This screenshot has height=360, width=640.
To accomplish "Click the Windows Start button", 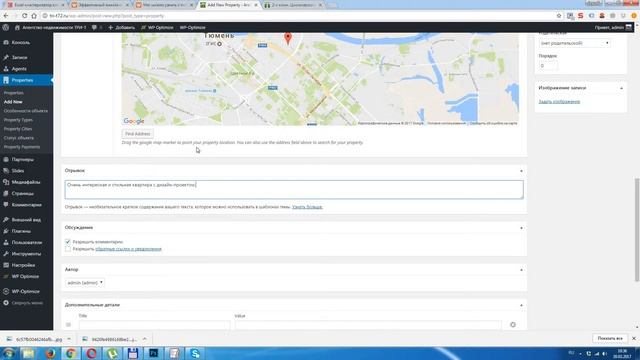I will [9, 353].
